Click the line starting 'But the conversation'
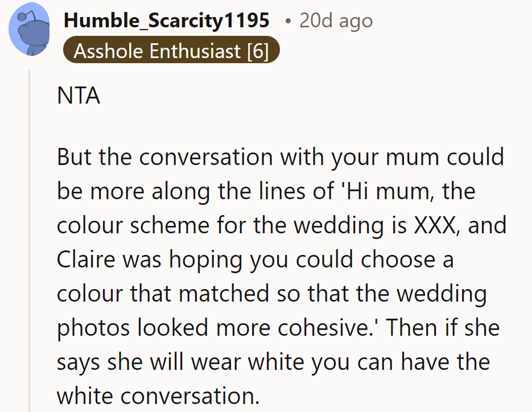Screen dimensions: 532x412 point(280,157)
